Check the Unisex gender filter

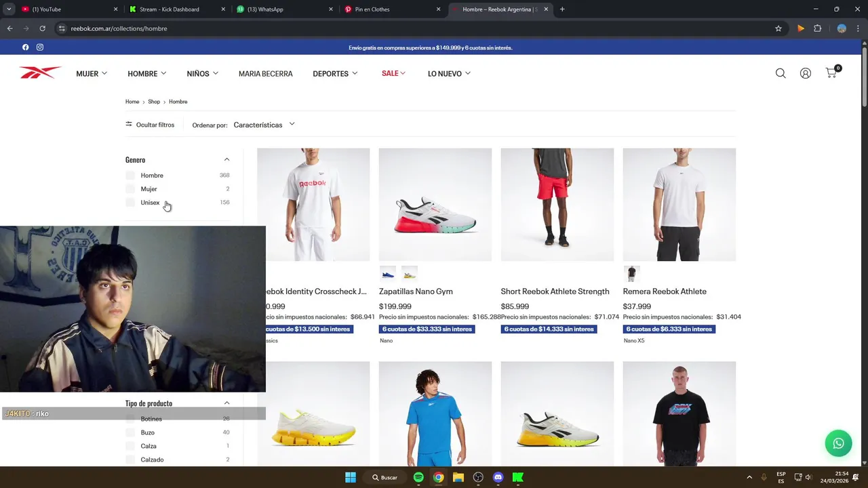(x=130, y=203)
